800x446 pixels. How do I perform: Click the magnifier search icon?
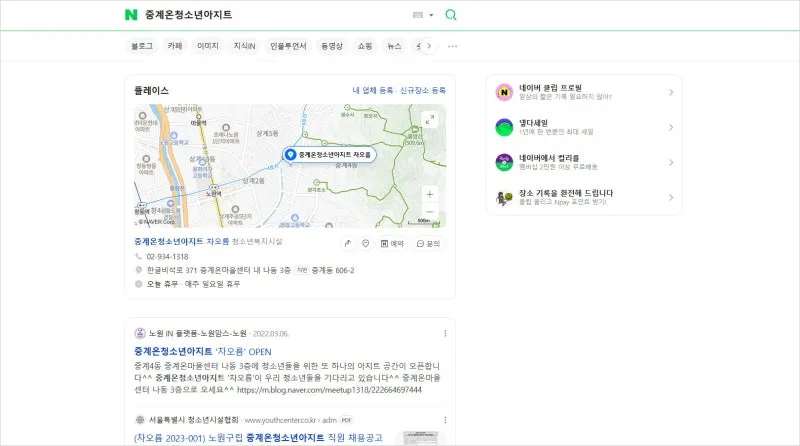pyautogui.click(x=451, y=15)
